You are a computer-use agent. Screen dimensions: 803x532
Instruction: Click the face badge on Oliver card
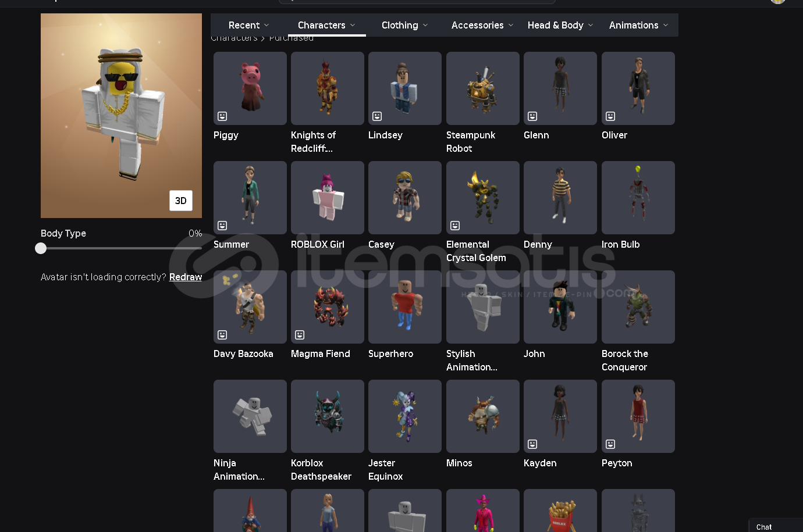tap(610, 116)
